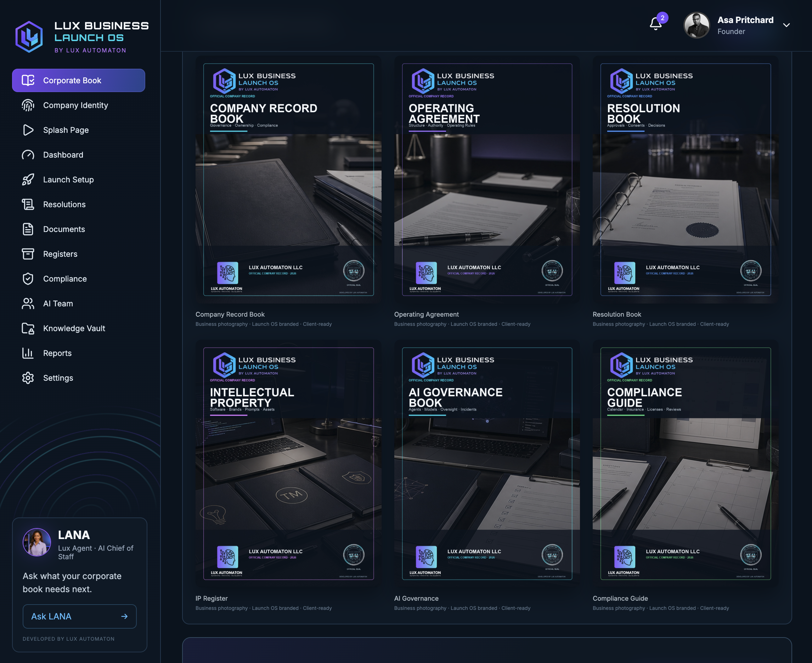812x663 pixels.
Task: Click the Settings gear icon
Action: tap(28, 378)
